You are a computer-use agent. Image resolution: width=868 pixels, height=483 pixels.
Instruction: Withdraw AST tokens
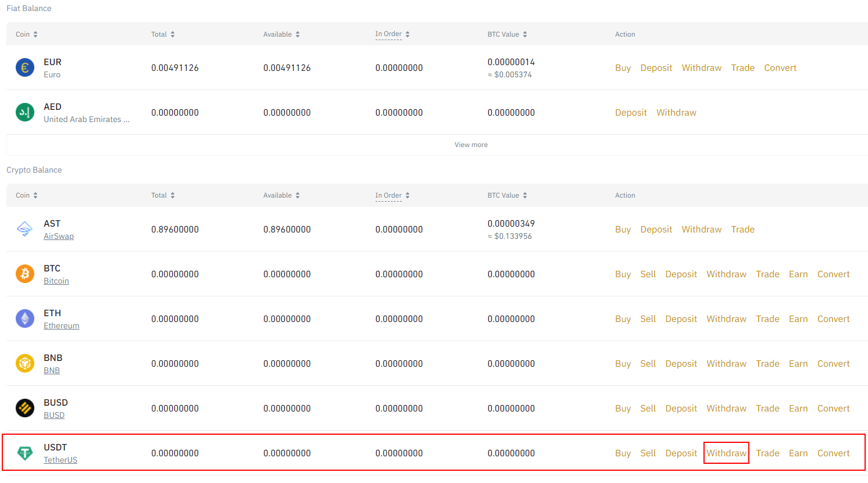(702, 230)
